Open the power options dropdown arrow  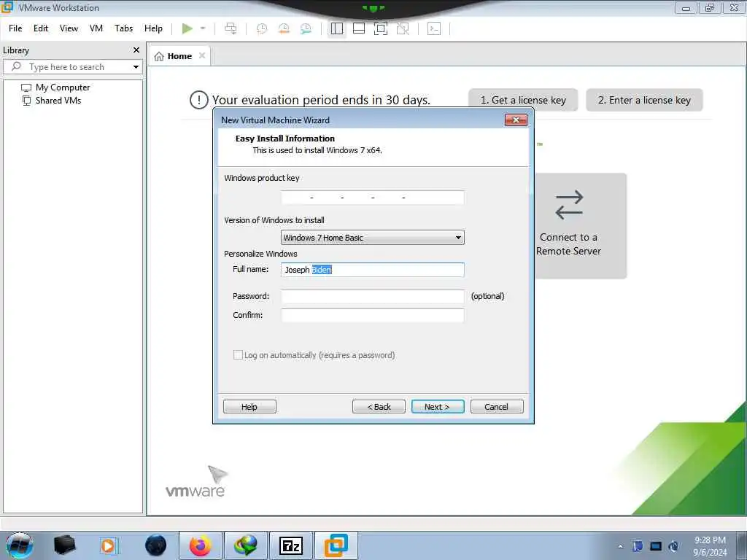203,28
